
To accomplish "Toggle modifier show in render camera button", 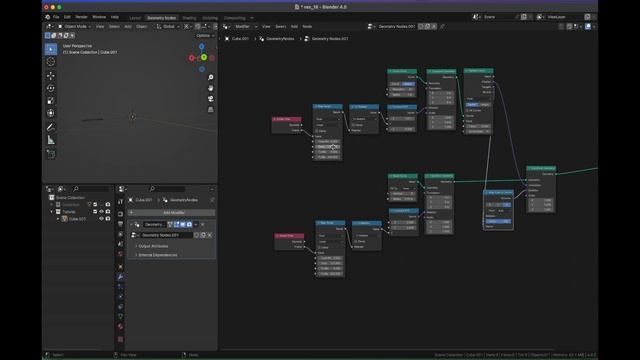I will [189, 224].
